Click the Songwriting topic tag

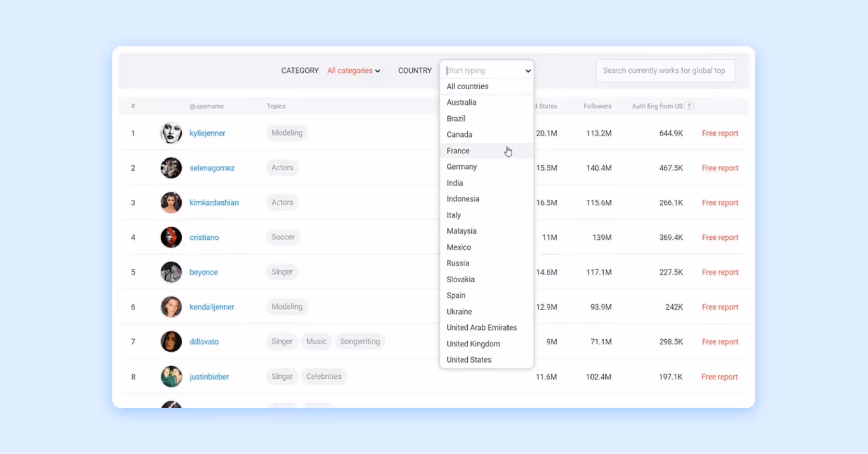360,341
